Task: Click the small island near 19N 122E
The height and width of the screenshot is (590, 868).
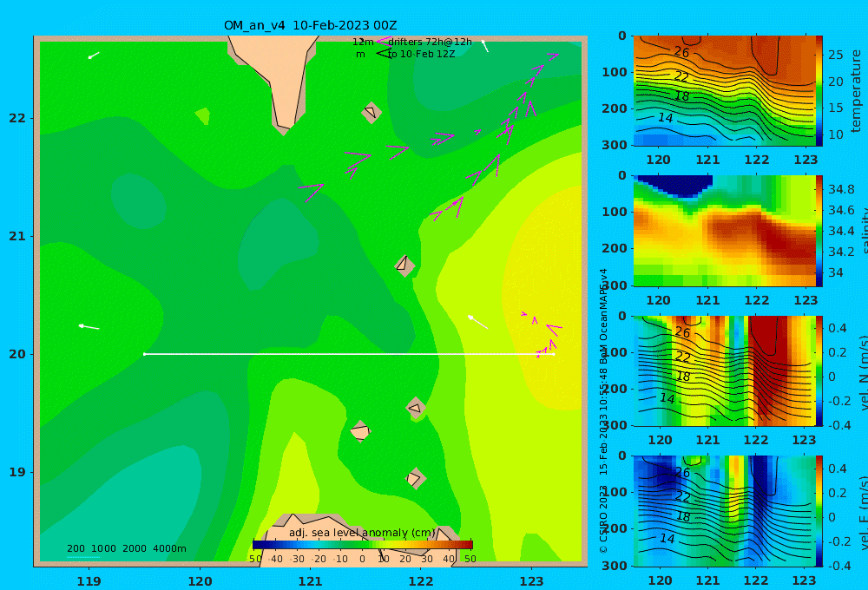Action: point(415,478)
